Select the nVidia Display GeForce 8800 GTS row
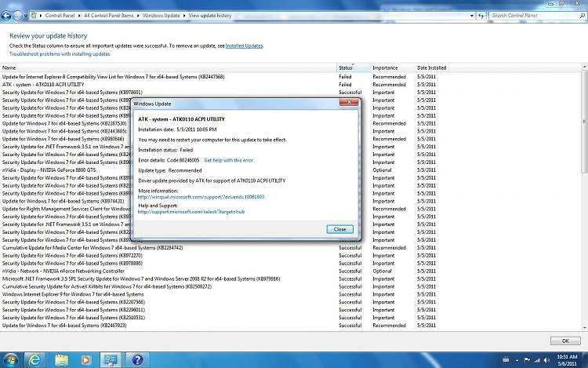 [x=49, y=170]
